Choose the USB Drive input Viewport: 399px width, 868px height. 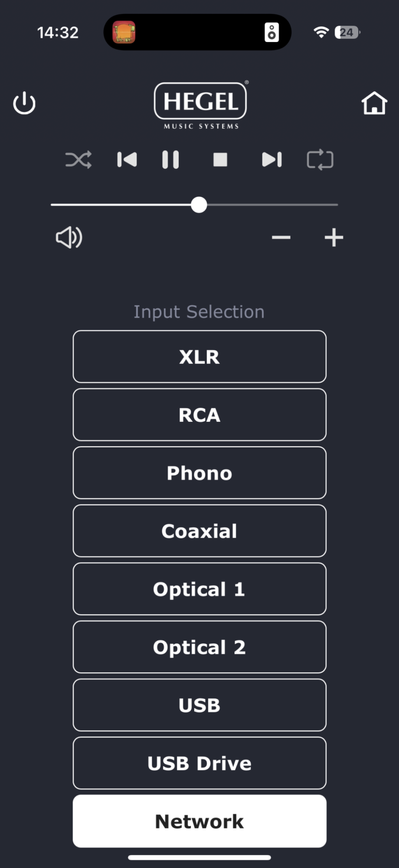coord(199,763)
